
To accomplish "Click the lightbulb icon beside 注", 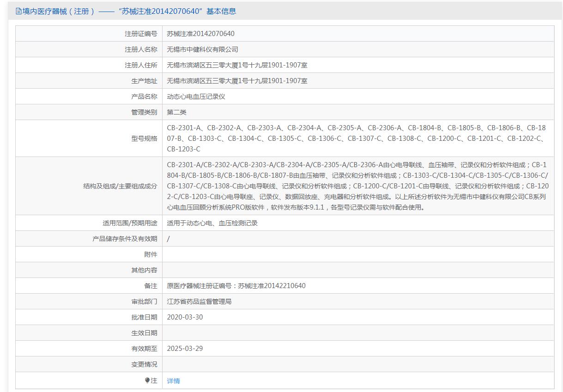I will [x=147, y=380].
